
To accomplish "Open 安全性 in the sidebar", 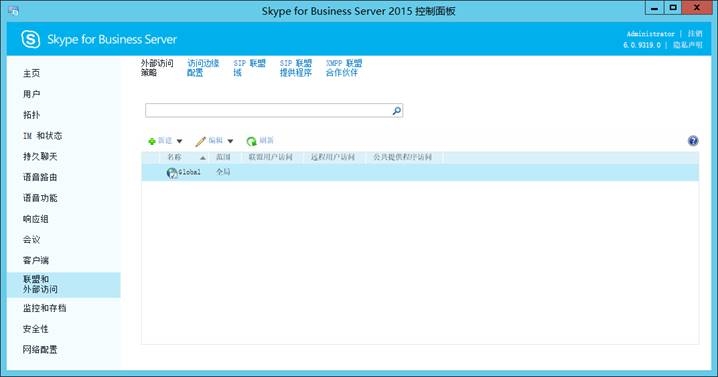I will point(36,329).
